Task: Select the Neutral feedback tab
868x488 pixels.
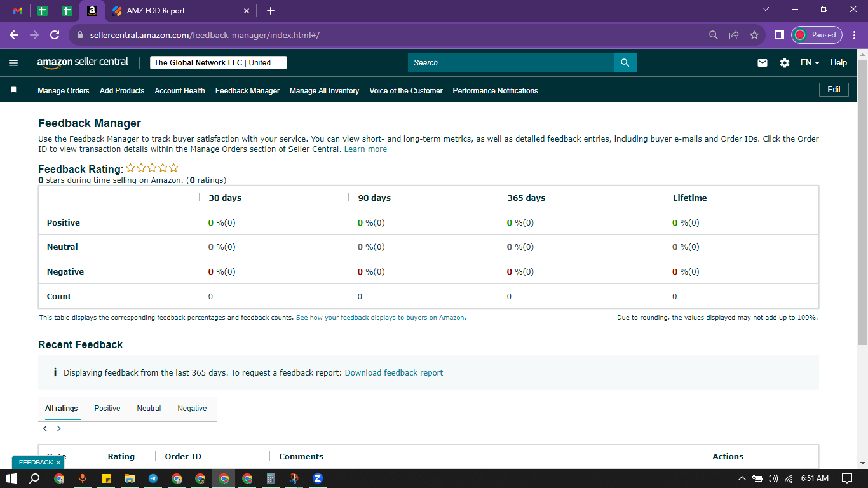Action: 149,409
